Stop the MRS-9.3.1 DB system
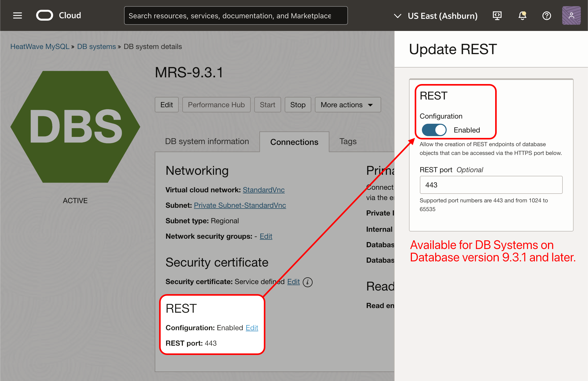This screenshot has height=381, width=588. tap(298, 105)
